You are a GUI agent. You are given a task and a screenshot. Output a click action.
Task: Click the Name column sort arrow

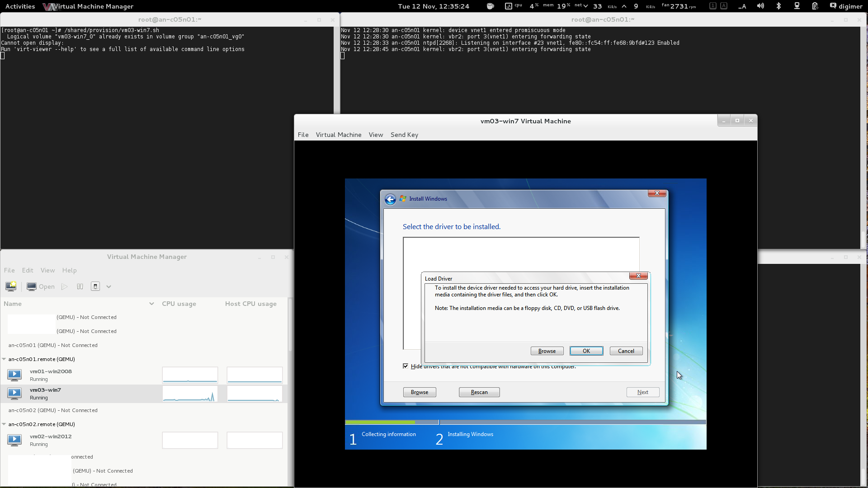pos(151,304)
